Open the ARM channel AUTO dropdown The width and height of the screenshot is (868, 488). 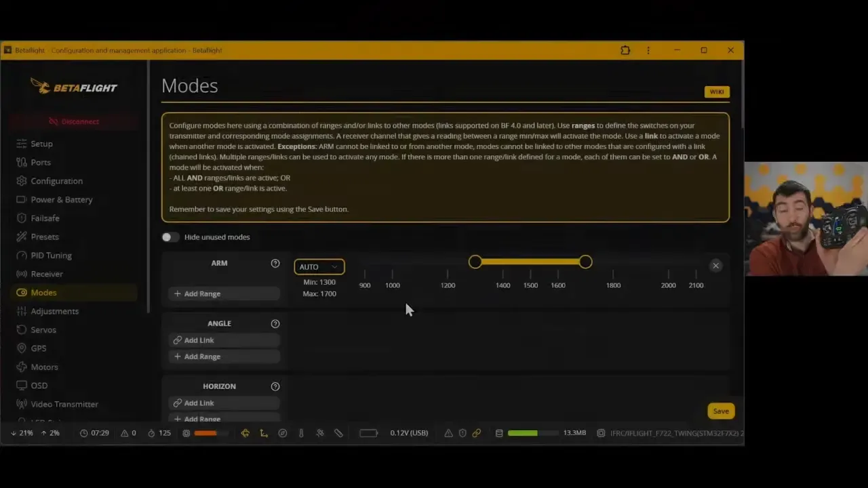(x=319, y=266)
